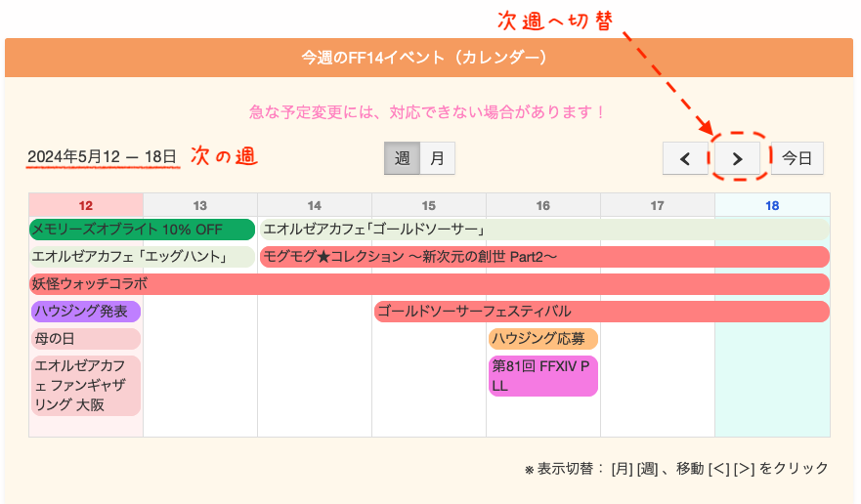Jump to today with 今日 button
Screen dimensions: 861x504
pos(796,158)
